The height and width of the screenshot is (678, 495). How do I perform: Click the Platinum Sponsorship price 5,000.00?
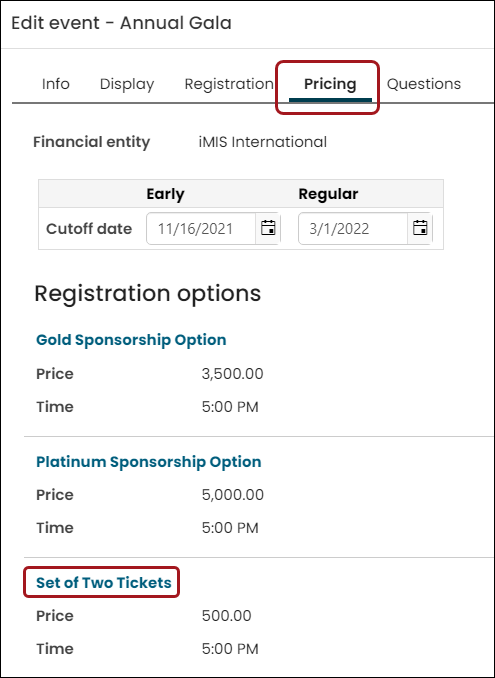(233, 495)
